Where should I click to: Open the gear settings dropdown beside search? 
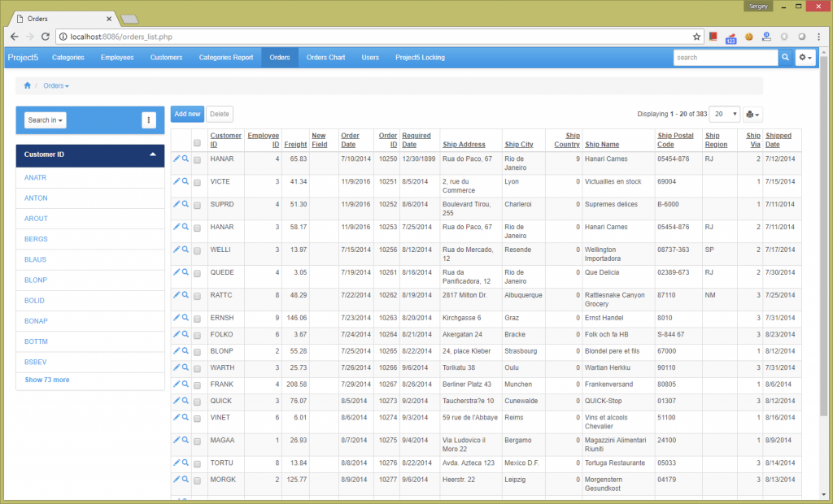(804, 57)
